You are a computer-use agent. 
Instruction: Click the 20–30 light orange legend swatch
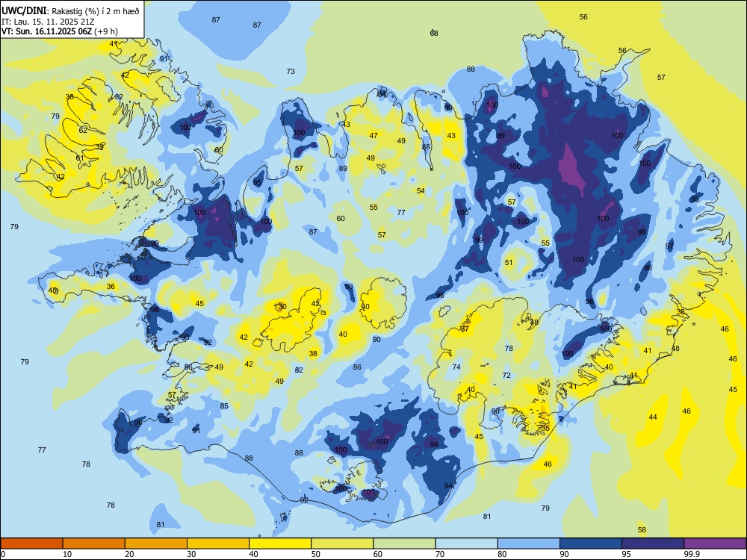[x=156, y=544]
